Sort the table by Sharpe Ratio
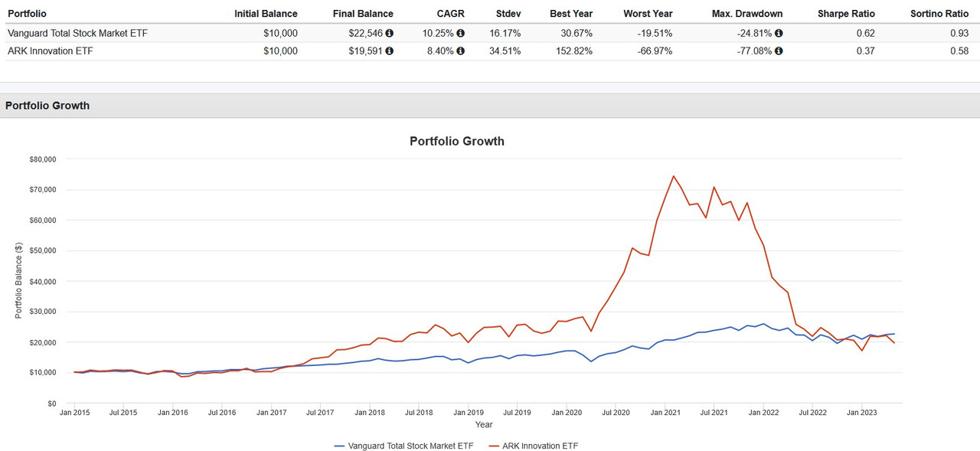The height and width of the screenshot is (451, 980). coord(845,13)
